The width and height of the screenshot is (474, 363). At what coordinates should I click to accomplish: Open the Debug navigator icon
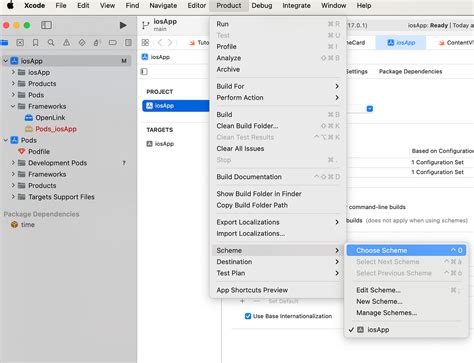tap(97, 43)
